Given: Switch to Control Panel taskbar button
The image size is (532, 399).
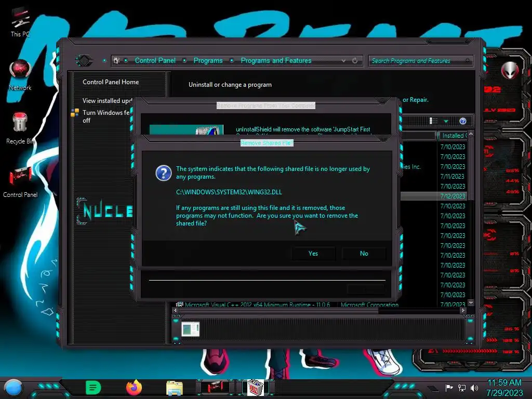Looking at the screenshot, I should (x=215, y=388).
